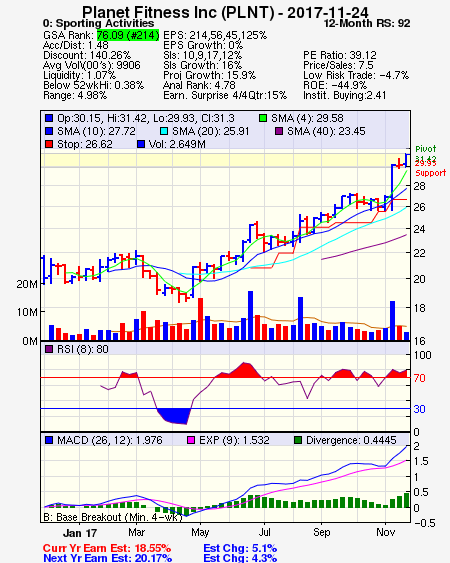Click the 'Vol: 2.649M' legend text
Viewport: 450px width, 563px height.
point(177,144)
